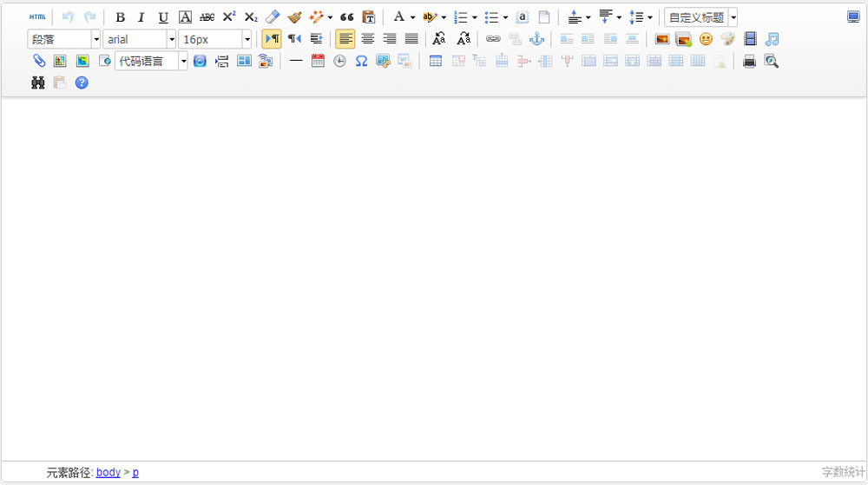Insert an anchor
Image resolution: width=868 pixels, height=485 pixels.
point(536,39)
